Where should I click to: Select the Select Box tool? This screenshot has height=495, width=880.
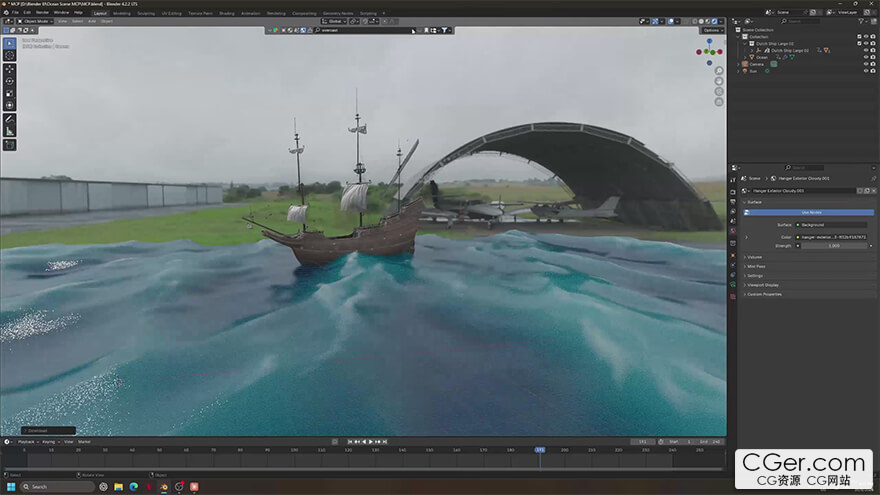coord(10,43)
